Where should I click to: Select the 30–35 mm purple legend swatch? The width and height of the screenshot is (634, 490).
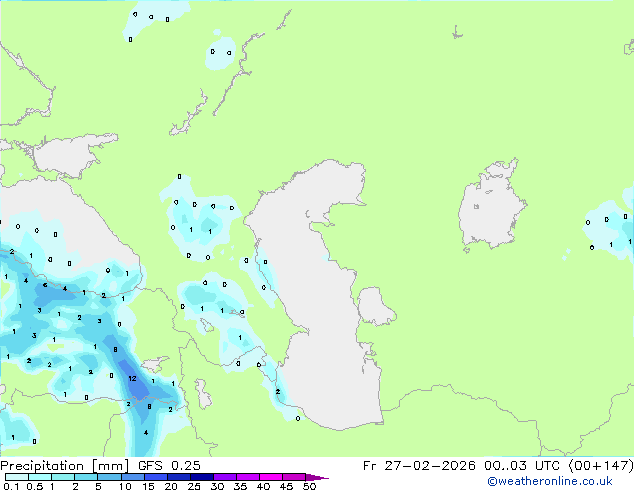[x=225, y=477]
